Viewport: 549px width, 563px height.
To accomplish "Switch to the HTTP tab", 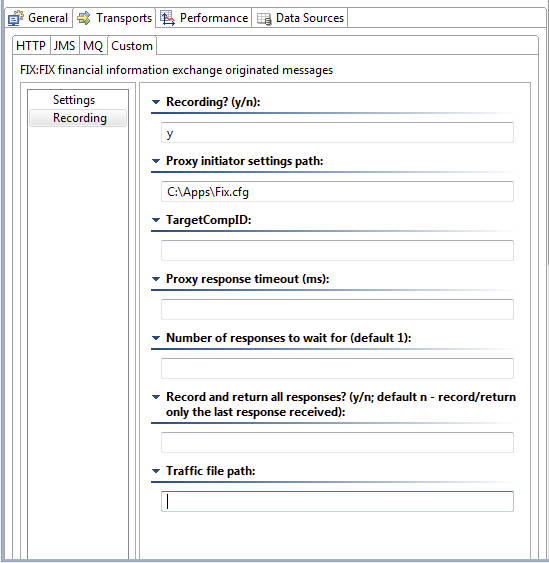I will [x=31, y=46].
